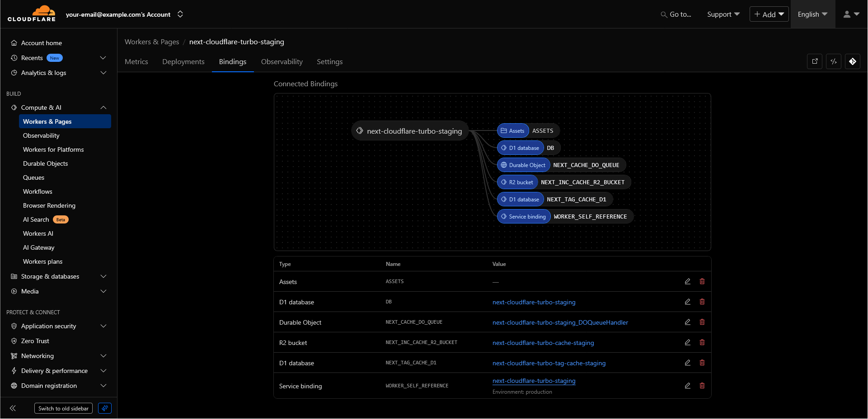Click the Durable Object NEXT_CACHE_DO_QUEUE node
Screen dimensions: 868x419
coord(562,165)
